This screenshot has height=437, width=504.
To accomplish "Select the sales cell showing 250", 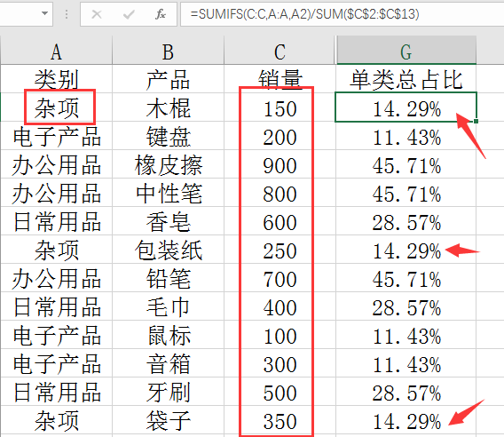I will coord(280,250).
